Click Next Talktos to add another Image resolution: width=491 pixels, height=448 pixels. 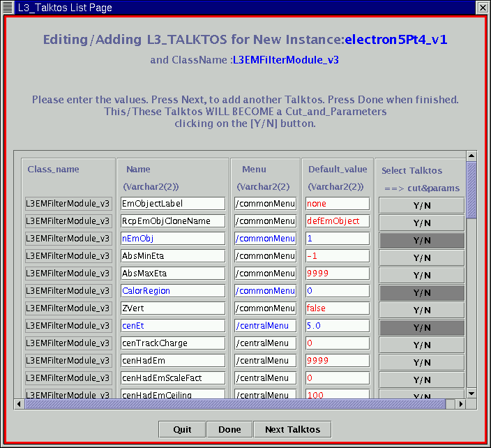point(292,429)
